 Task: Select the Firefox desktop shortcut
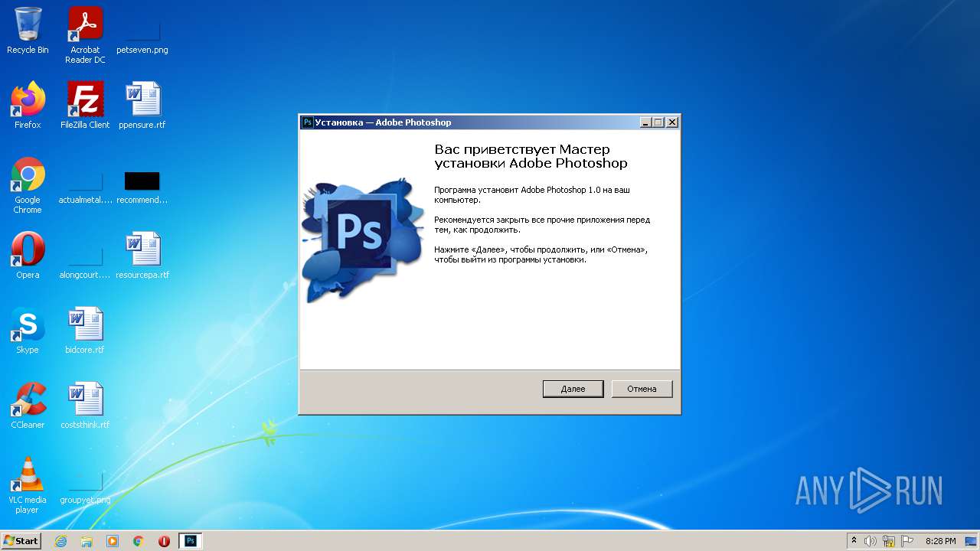[x=28, y=106]
